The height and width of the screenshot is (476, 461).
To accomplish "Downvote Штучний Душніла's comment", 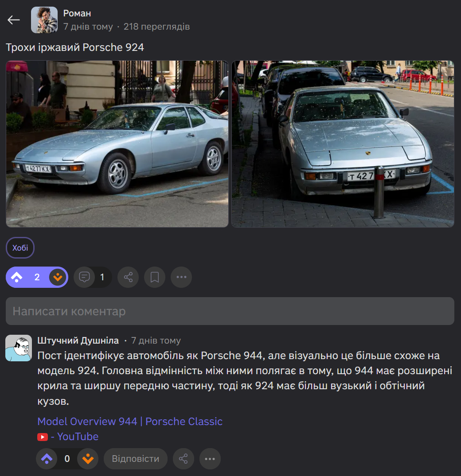I will click(88, 458).
